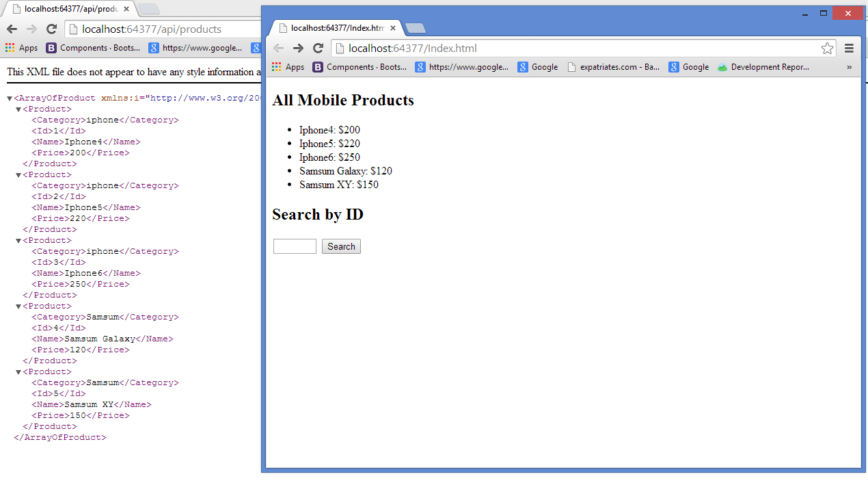Switch to the localhost:64377/Index.html tab
Image resolution: width=868 pixels, height=496 pixels.
pos(334,28)
